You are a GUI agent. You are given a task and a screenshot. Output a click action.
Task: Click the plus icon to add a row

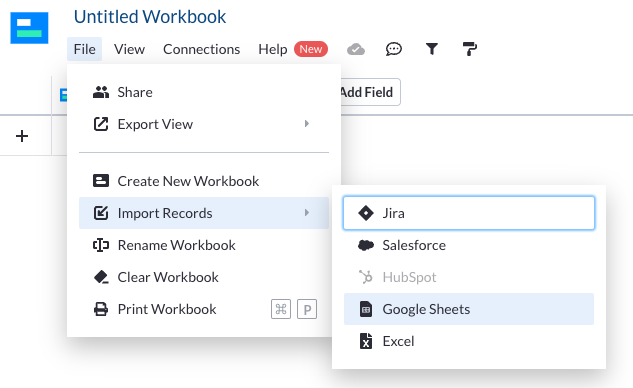(22, 136)
